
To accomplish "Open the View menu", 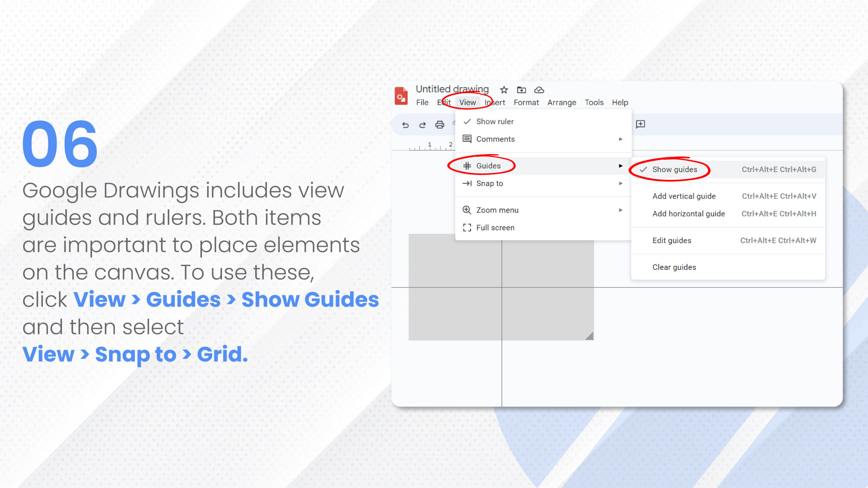I will click(467, 102).
